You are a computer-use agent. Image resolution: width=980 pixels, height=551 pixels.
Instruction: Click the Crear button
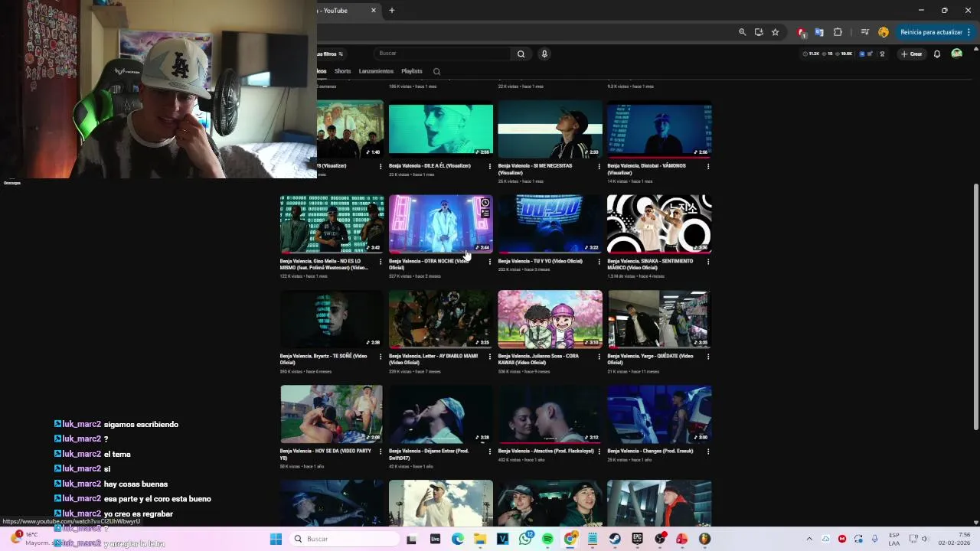coord(911,54)
